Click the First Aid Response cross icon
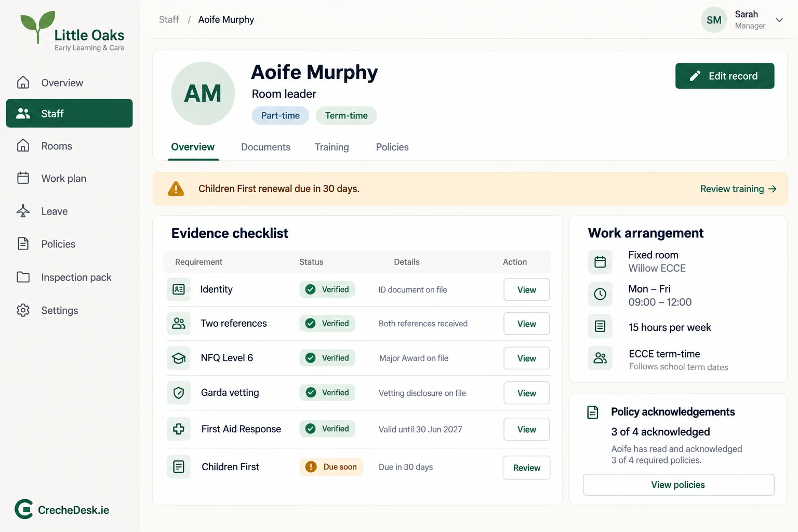The height and width of the screenshot is (532, 798). [179, 429]
